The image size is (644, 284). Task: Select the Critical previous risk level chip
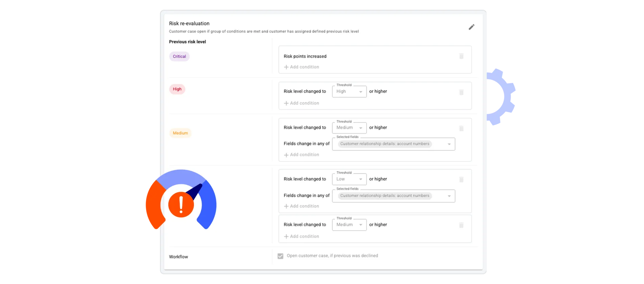point(179,56)
